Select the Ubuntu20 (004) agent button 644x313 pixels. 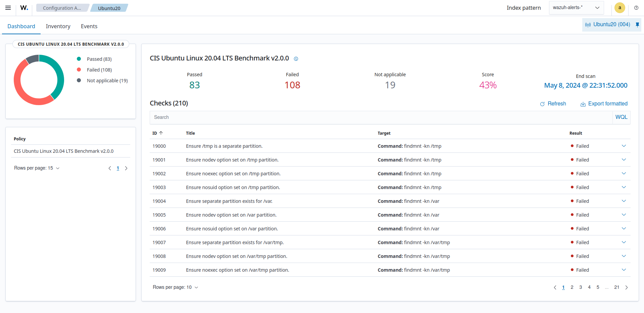[x=607, y=24]
